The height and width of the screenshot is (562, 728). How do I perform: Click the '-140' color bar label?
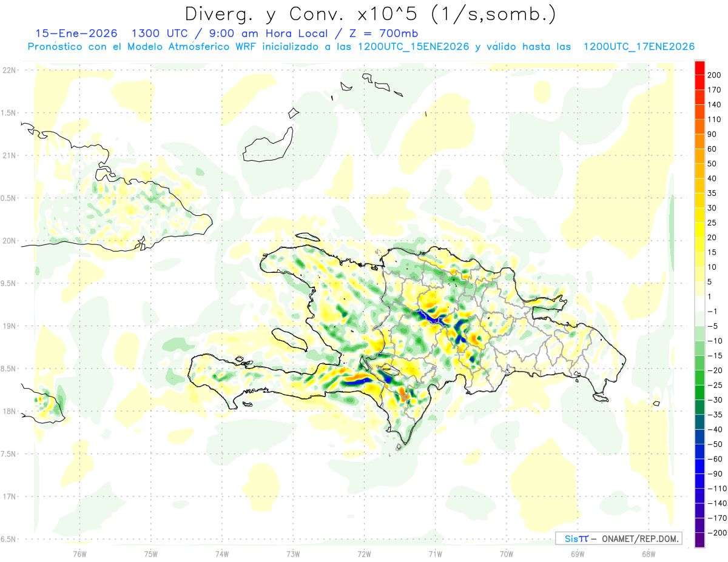coord(716,503)
